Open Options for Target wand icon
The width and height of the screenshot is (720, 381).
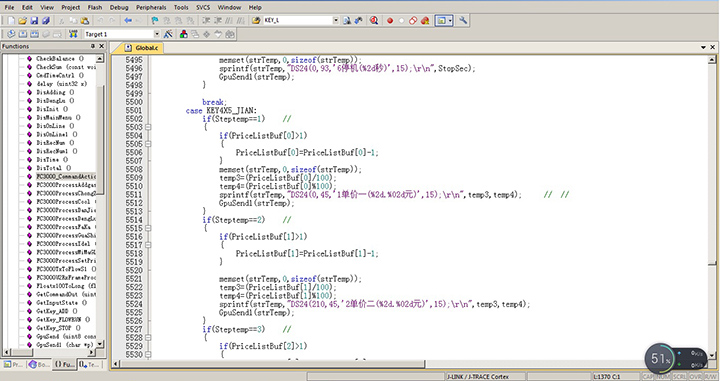coord(168,34)
